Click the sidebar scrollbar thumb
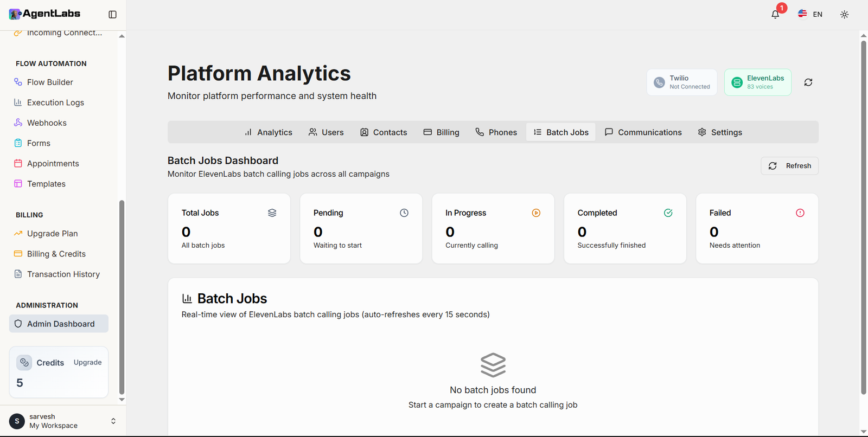The height and width of the screenshot is (437, 868). pos(122,297)
